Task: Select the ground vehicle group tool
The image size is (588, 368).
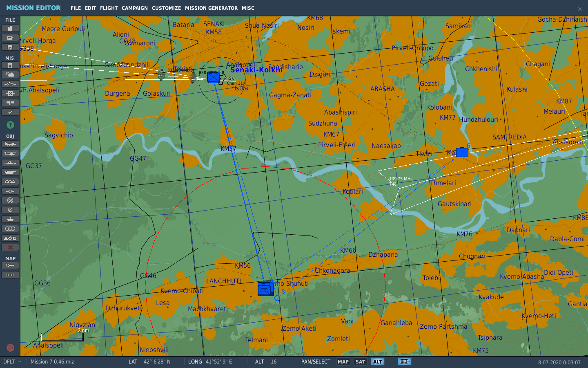Action: point(10,172)
